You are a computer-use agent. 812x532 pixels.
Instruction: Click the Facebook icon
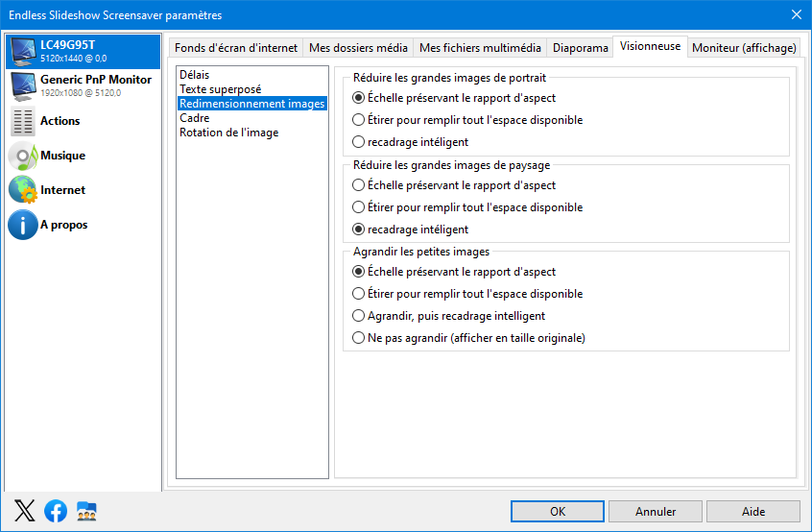point(56,511)
